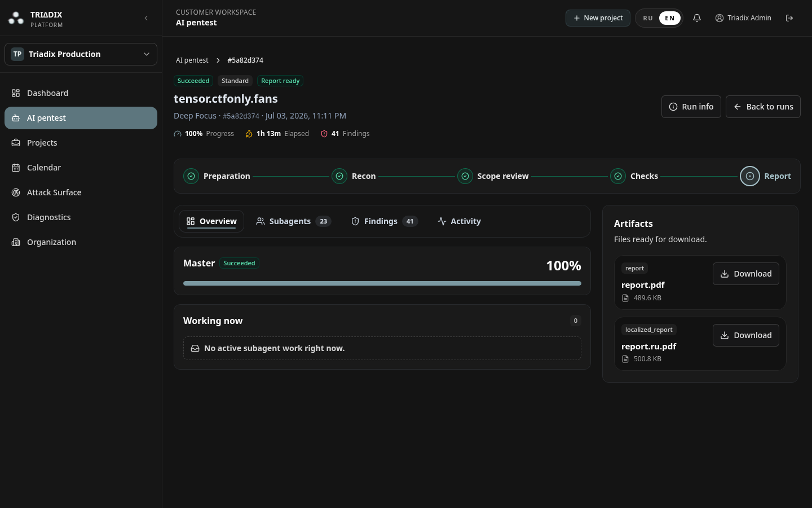Click the Standard badge
Image resolution: width=812 pixels, height=508 pixels.
tap(235, 81)
